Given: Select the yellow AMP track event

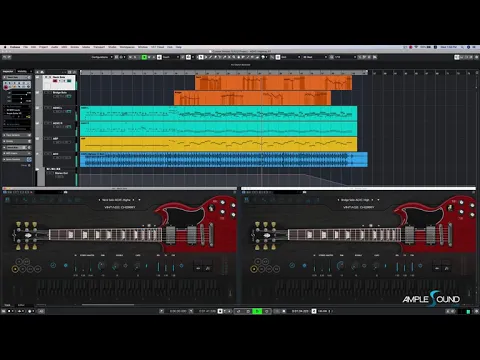Looking at the screenshot, I should pos(218,144).
